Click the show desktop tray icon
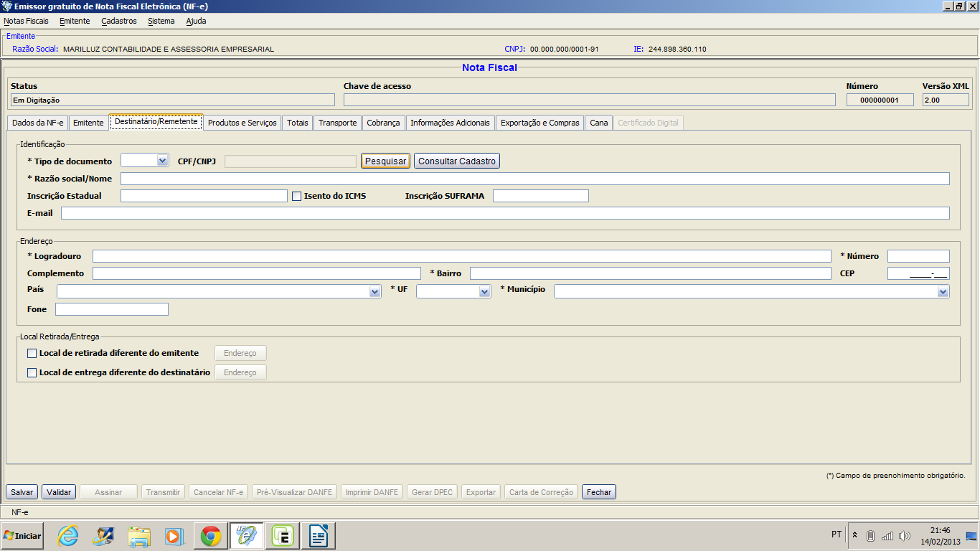Image resolution: width=980 pixels, height=551 pixels. coord(971,536)
